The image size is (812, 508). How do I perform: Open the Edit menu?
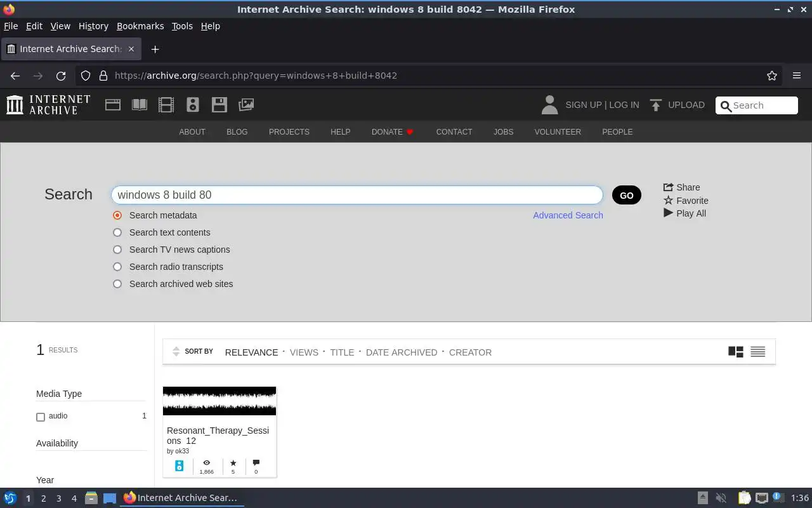[34, 26]
